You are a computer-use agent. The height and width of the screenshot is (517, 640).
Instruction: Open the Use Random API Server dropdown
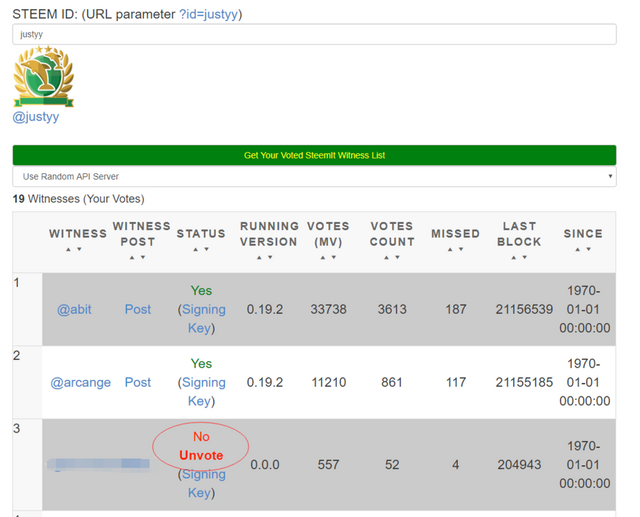click(314, 177)
